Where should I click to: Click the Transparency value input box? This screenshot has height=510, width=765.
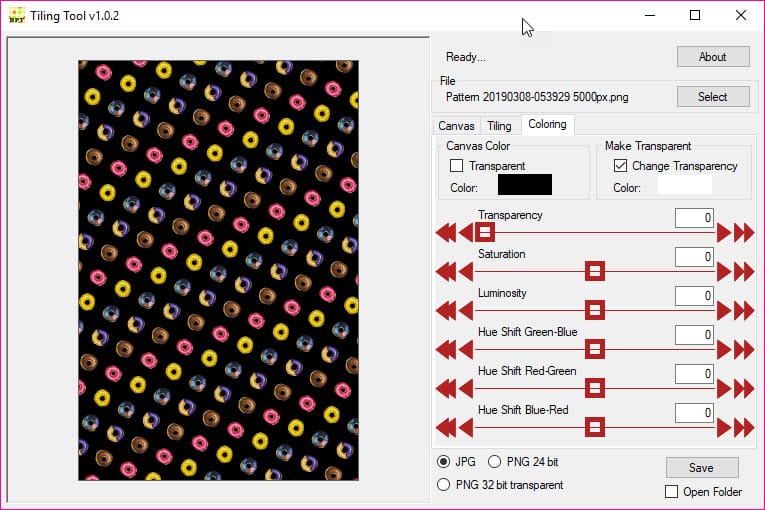(695, 218)
